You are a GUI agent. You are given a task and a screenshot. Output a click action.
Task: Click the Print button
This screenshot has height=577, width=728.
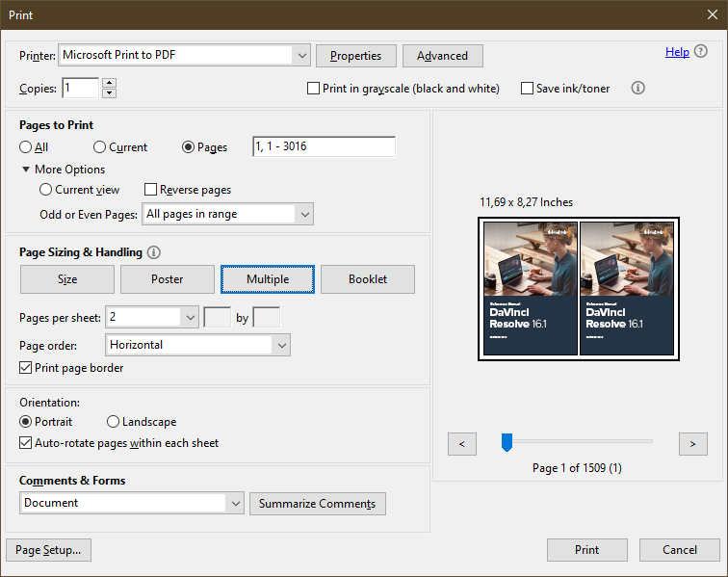coord(587,550)
